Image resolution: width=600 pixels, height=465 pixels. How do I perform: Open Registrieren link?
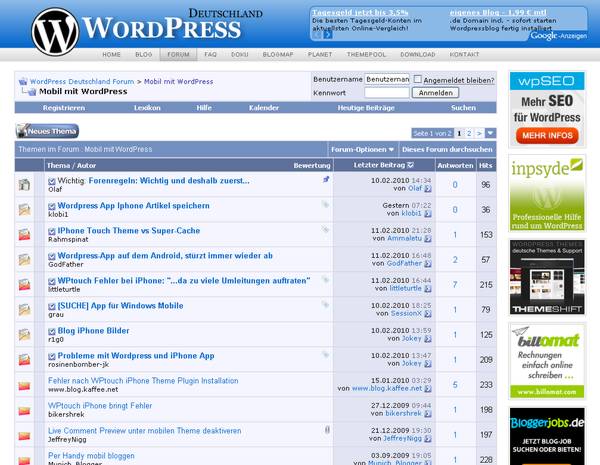pyautogui.click(x=64, y=108)
